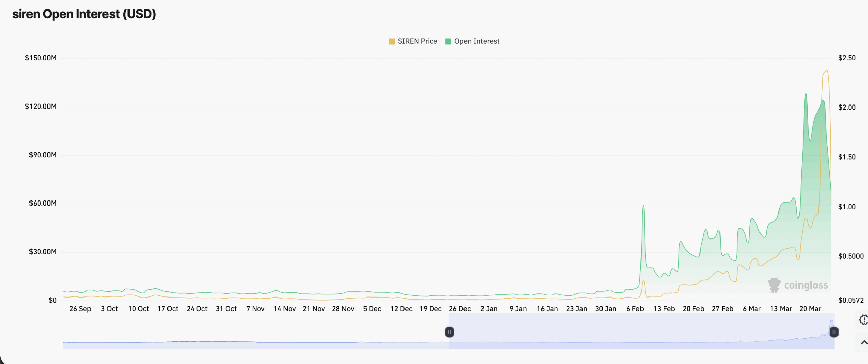Click the 10 Oct date label
The image size is (868, 364).
tap(138, 309)
